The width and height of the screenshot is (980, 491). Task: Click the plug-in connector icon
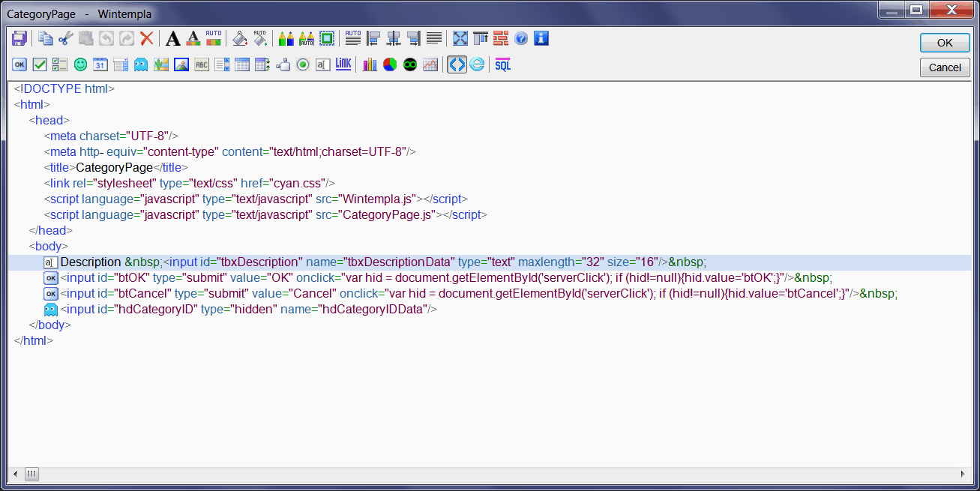point(283,64)
